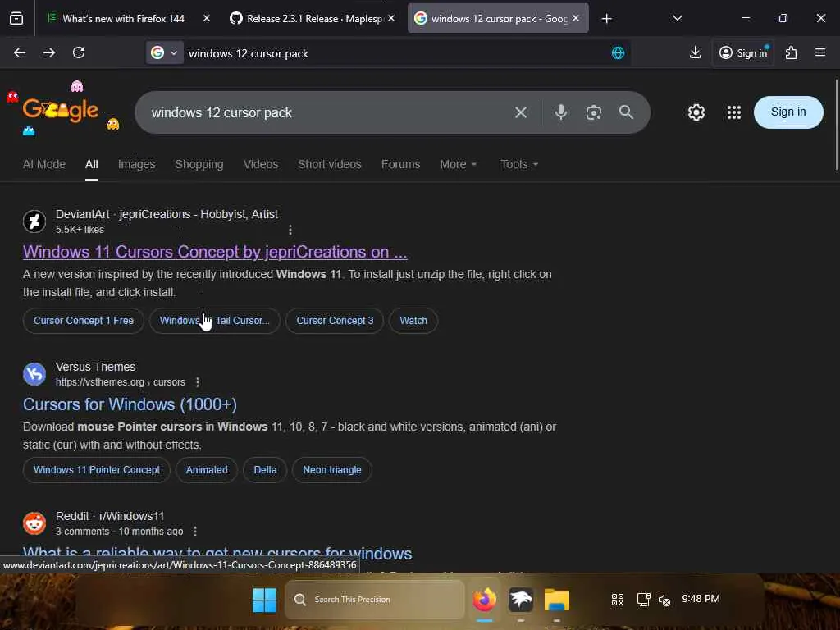Click the muted volume tray icon
Viewport: 840px width, 630px height.
(x=664, y=600)
